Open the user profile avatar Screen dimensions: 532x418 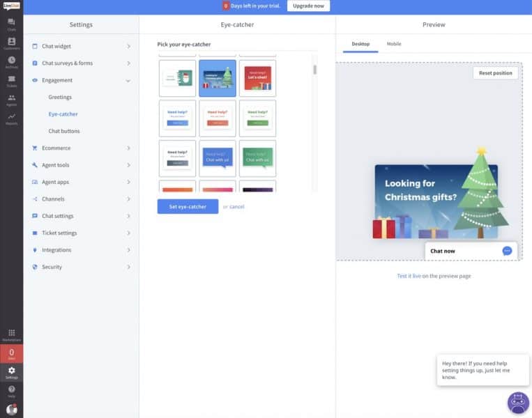coord(11,410)
